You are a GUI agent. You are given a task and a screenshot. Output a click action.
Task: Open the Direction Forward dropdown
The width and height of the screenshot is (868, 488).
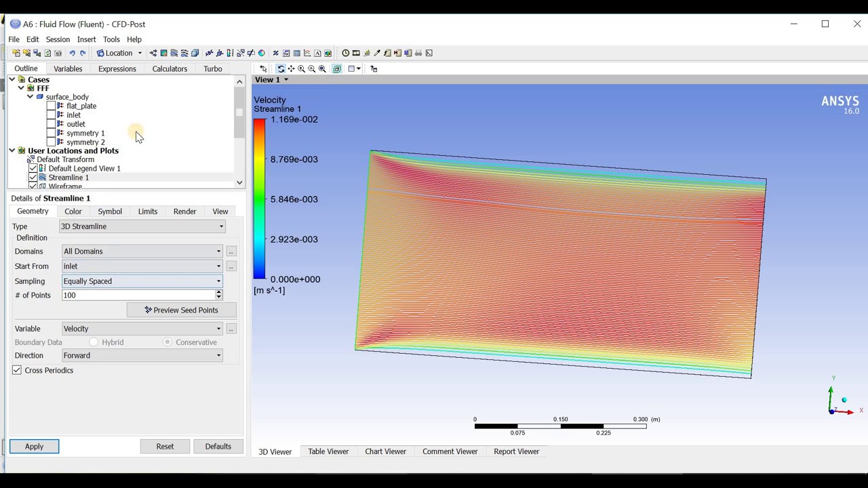click(x=142, y=355)
